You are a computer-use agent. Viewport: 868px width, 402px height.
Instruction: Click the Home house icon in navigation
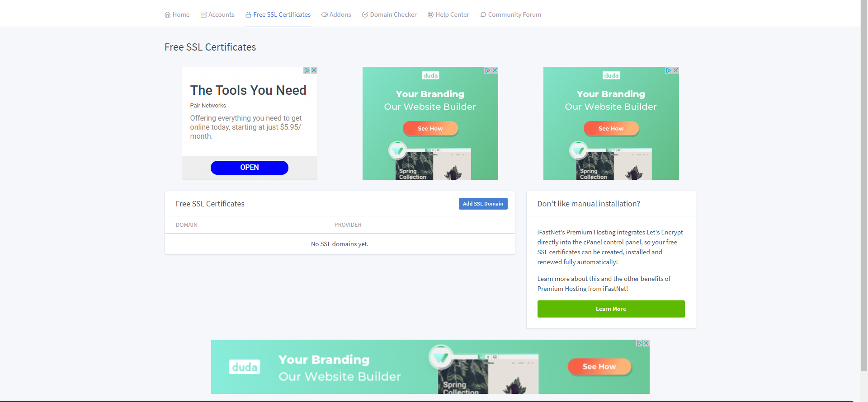tap(167, 14)
